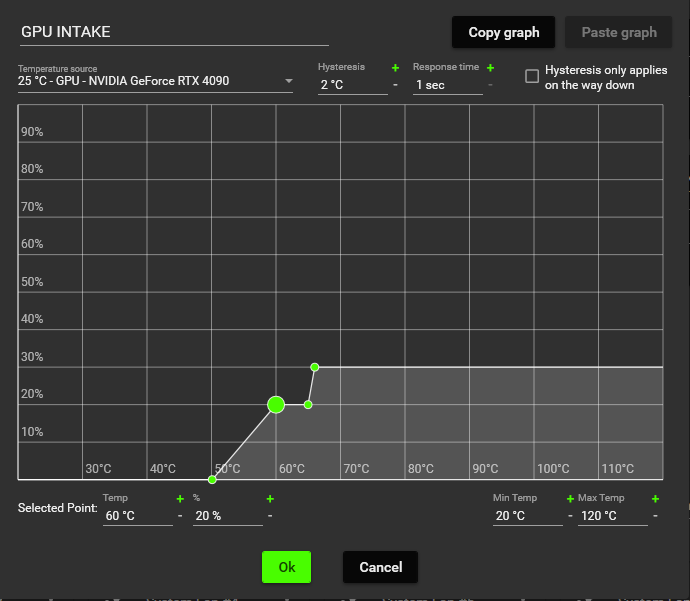Select curve point at 50°C 0%
This screenshot has height=601, width=690.
pos(212,479)
